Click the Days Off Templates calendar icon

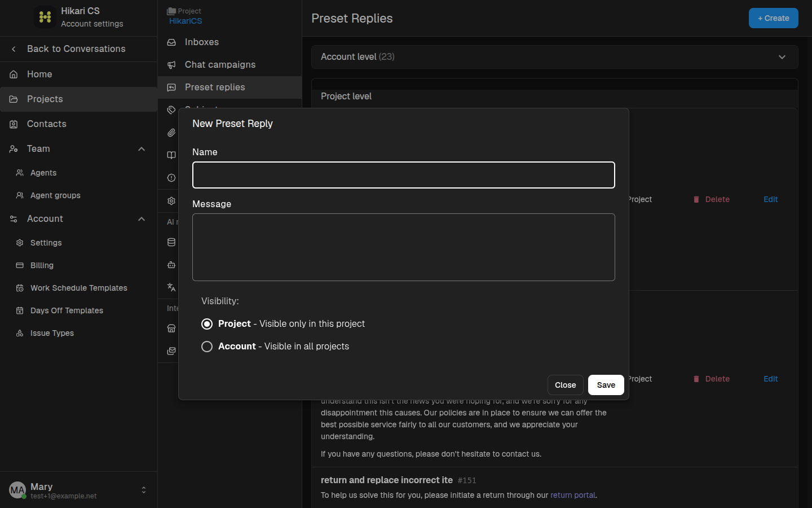click(20, 310)
